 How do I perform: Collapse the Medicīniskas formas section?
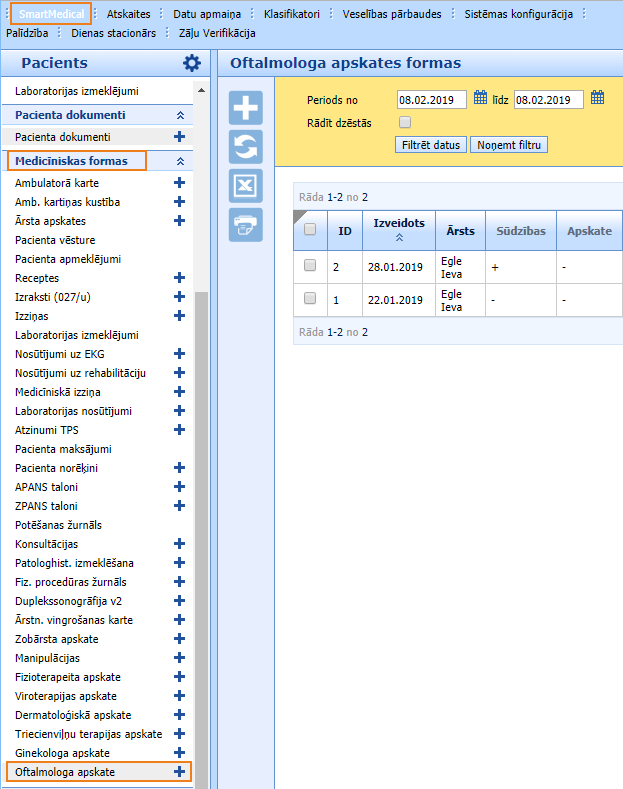point(180,161)
